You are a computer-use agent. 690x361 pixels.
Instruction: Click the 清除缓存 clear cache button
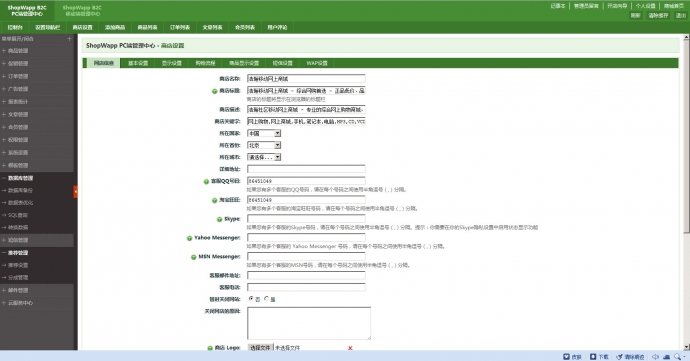(x=658, y=15)
